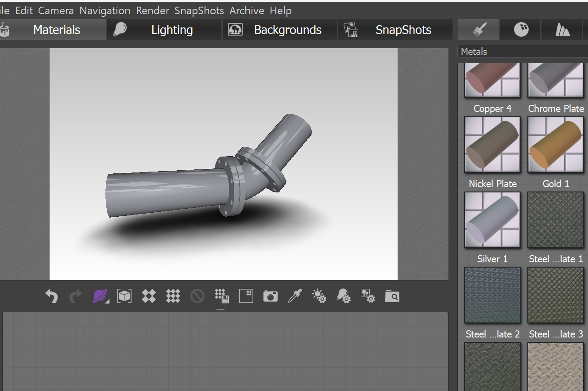Open light bulb settings gear icon

344,296
